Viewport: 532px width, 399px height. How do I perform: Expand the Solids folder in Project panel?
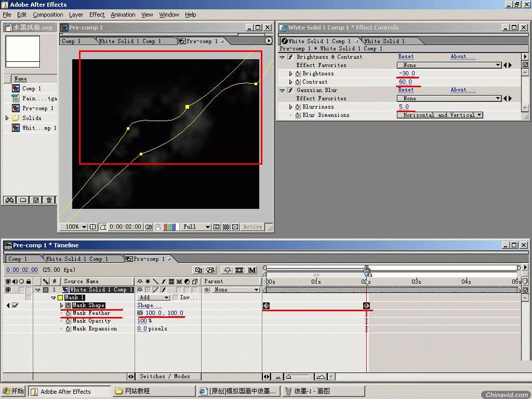(7, 118)
